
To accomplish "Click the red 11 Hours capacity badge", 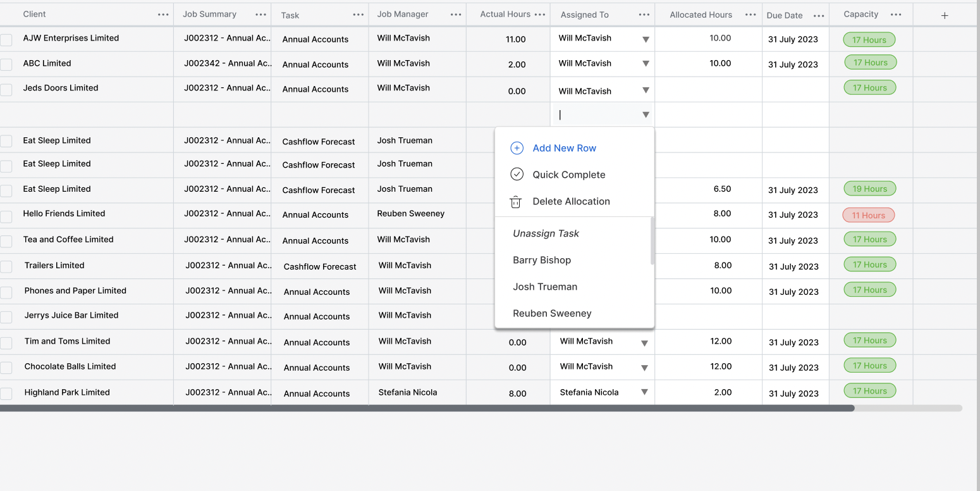I will pyautogui.click(x=868, y=215).
